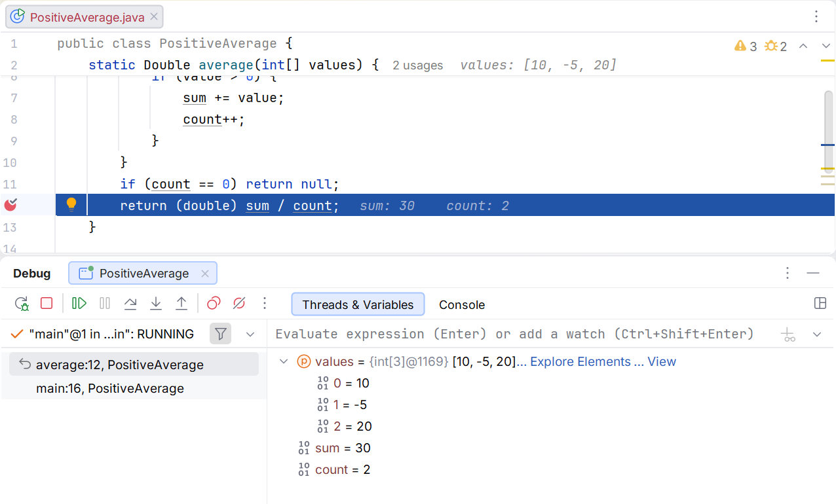Expand the evaluate expression history dropdown
836x504 pixels.
[x=817, y=334]
